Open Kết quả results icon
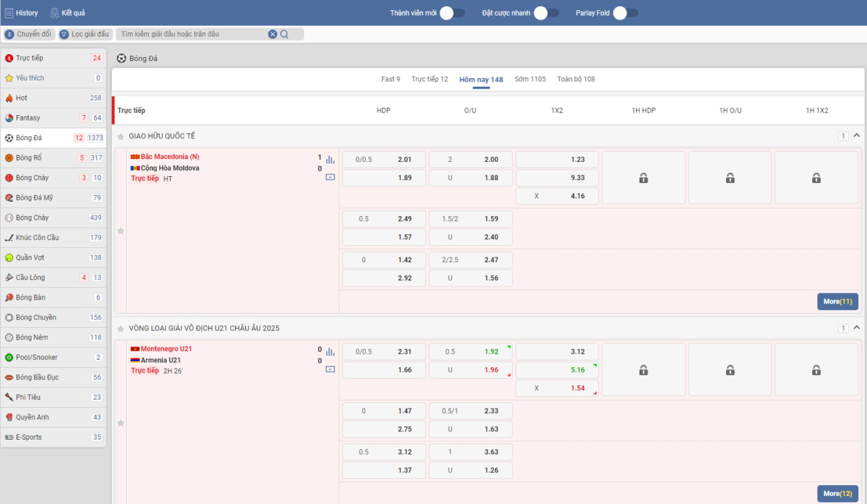Viewport: 867px width, 504px height. pyautogui.click(x=55, y=13)
